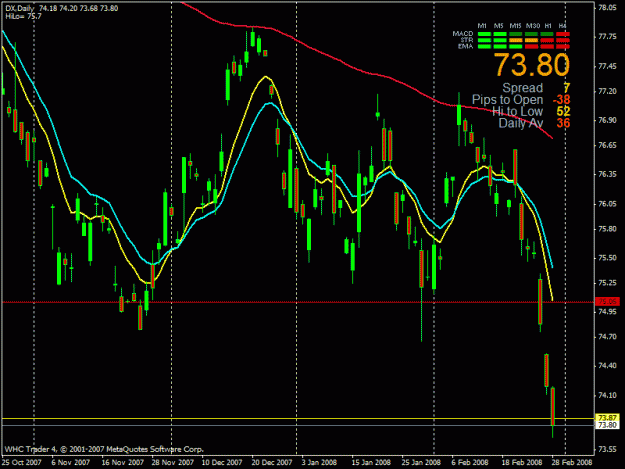Click the EMA signal bar under H1

[547, 47]
